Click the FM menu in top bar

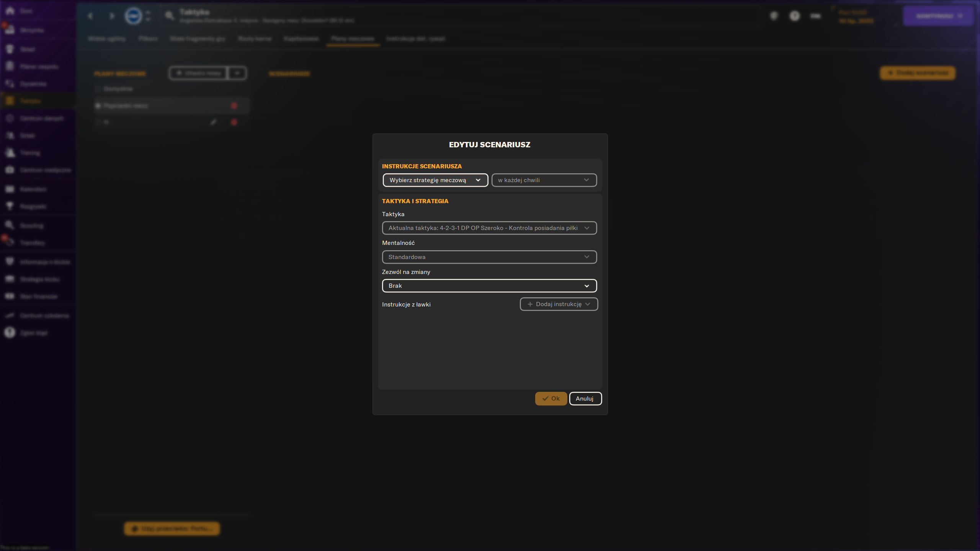tap(816, 16)
